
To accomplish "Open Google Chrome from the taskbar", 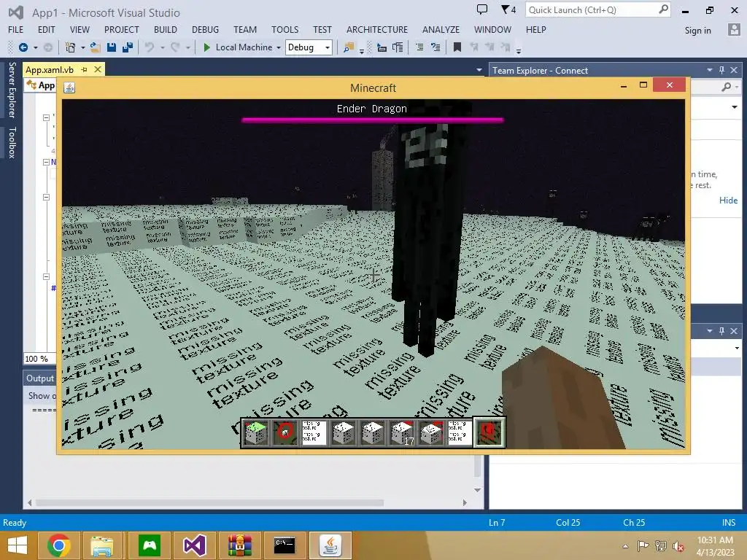I will 59,545.
